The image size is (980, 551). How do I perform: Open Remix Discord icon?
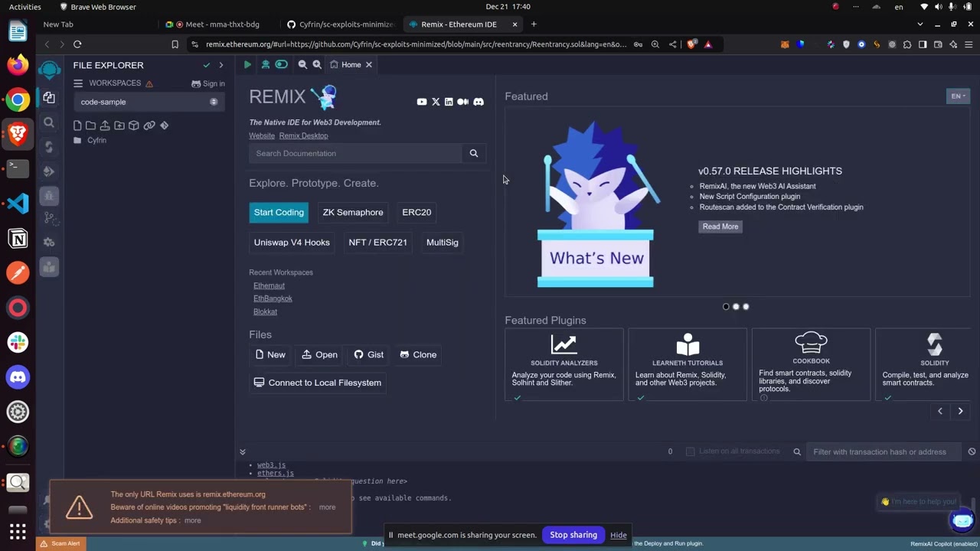click(479, 102)
